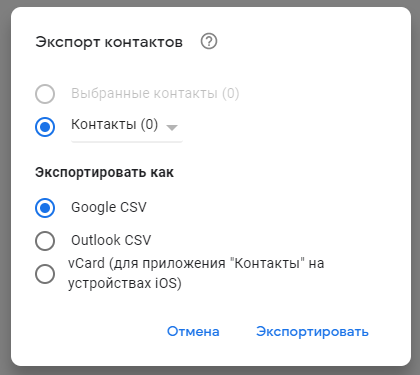Click the vCard для приложения Контакты label
This screenshot has height=375, width=420.
coord(196,273)
